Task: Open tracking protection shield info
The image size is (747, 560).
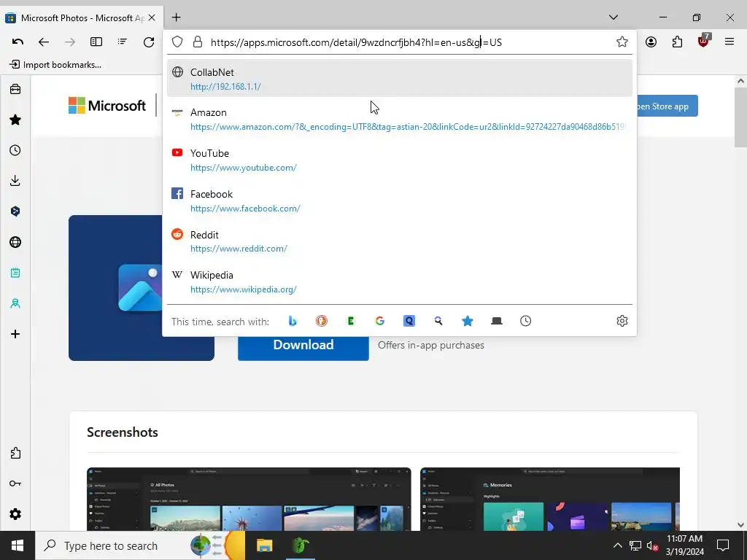Action: click(177, 42)
